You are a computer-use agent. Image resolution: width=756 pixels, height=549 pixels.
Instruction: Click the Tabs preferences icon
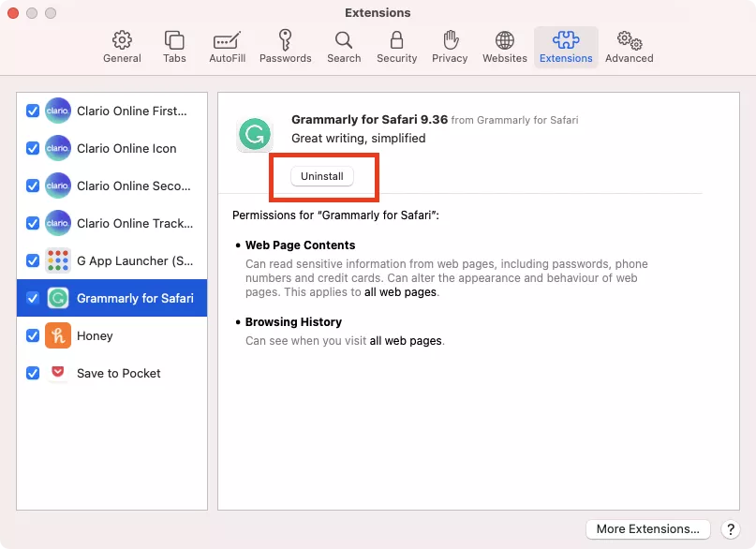coord(173,46)
